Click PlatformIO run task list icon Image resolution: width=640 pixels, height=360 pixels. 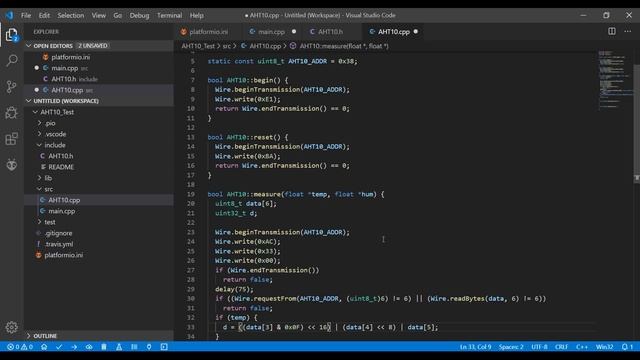click(x=134, y=347)
